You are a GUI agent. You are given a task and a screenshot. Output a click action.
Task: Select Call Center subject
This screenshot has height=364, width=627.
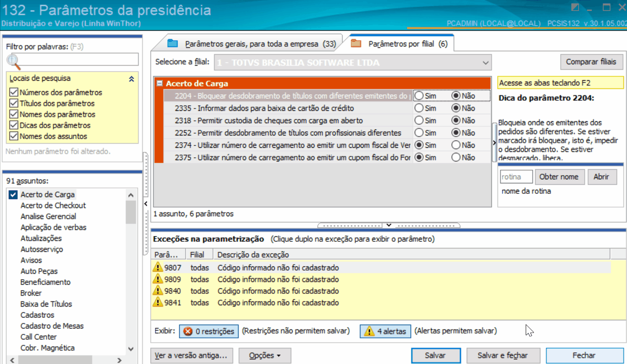(x=38, y=337)
